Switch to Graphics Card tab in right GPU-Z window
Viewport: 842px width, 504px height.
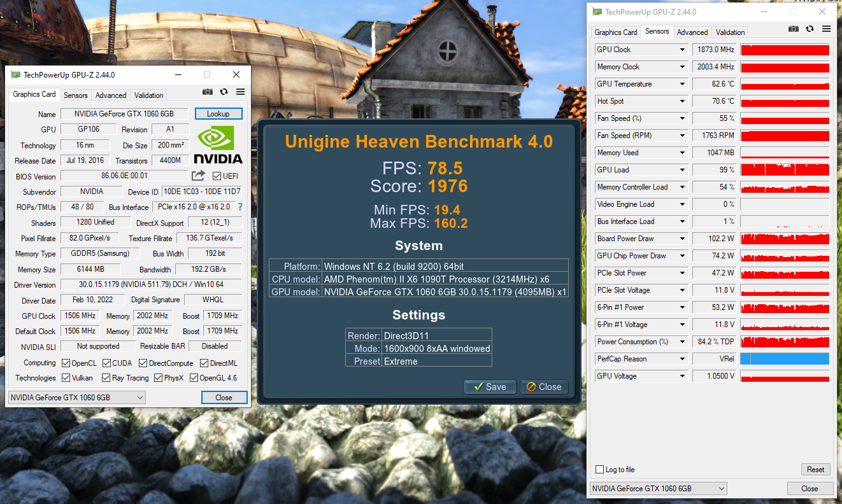pyautogui.click(x=616, y=32)
